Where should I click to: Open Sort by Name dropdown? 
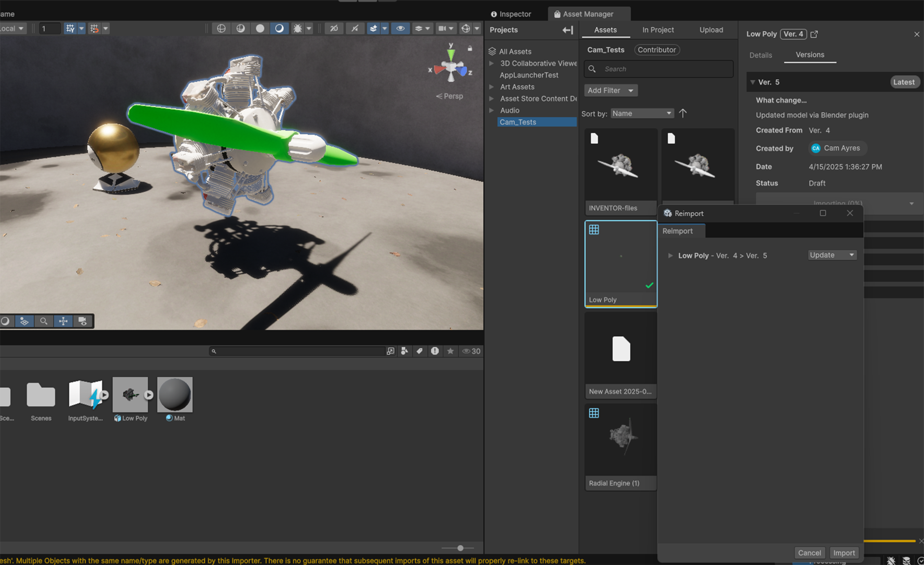tap(642, 113)
